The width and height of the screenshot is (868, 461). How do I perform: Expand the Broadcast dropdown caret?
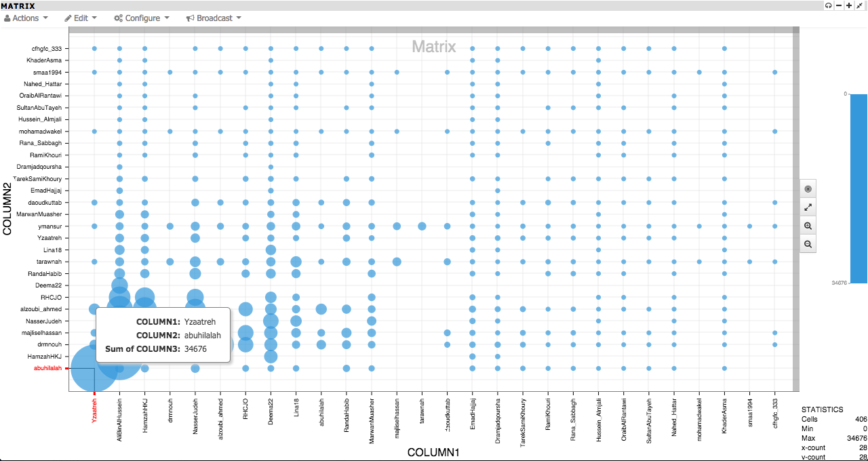click(239, 18)
